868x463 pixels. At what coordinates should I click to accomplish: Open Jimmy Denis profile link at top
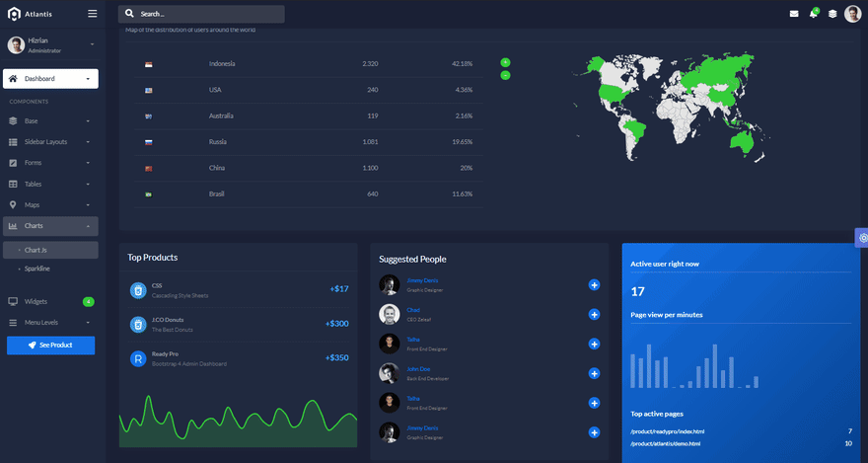coord(422,280)
